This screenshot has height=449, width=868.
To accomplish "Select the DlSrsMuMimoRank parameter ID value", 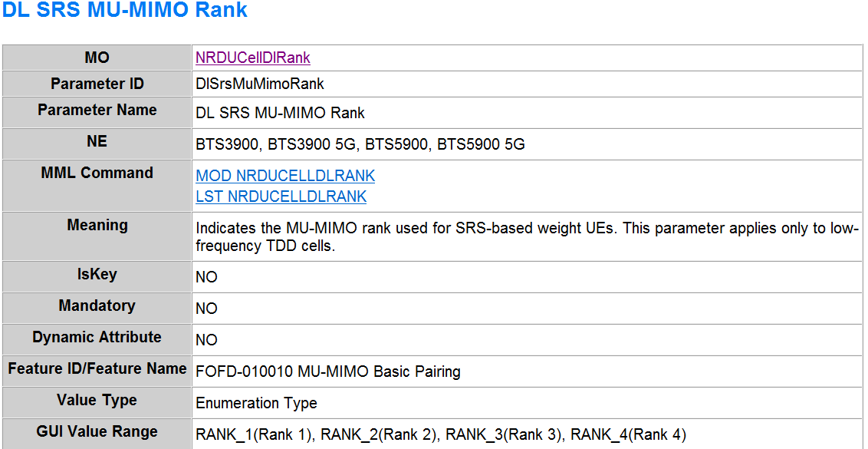I will [260, 84].
